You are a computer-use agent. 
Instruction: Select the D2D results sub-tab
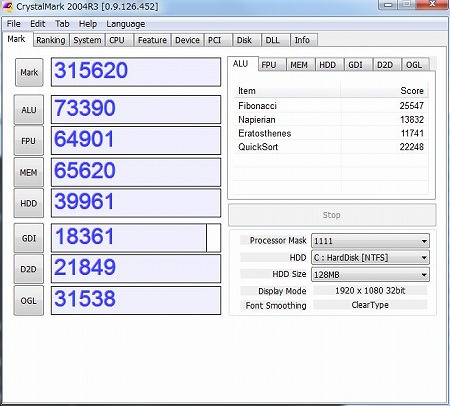(387, 65)
